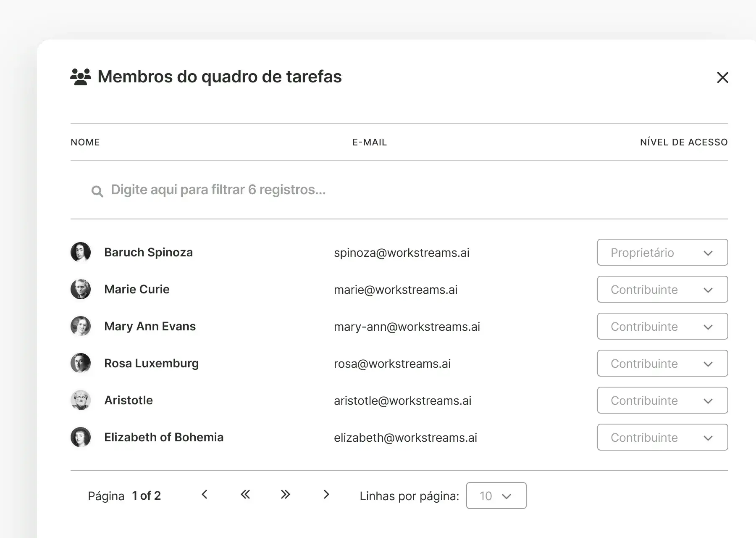Click Marie Curie's profile picture

point(81,289)
